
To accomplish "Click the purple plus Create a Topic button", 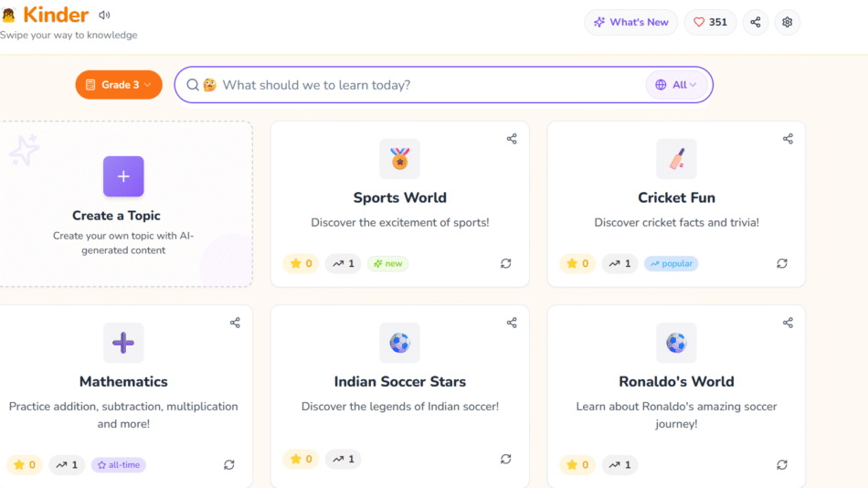I will pos(123,176).
